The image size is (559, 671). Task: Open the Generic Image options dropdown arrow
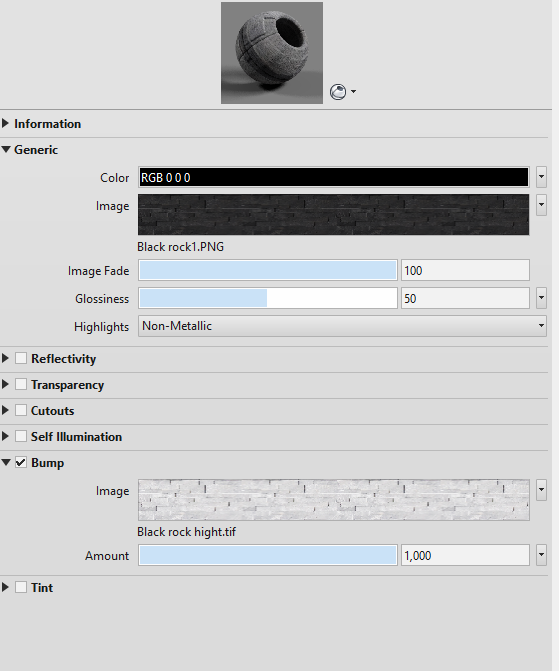541,205
